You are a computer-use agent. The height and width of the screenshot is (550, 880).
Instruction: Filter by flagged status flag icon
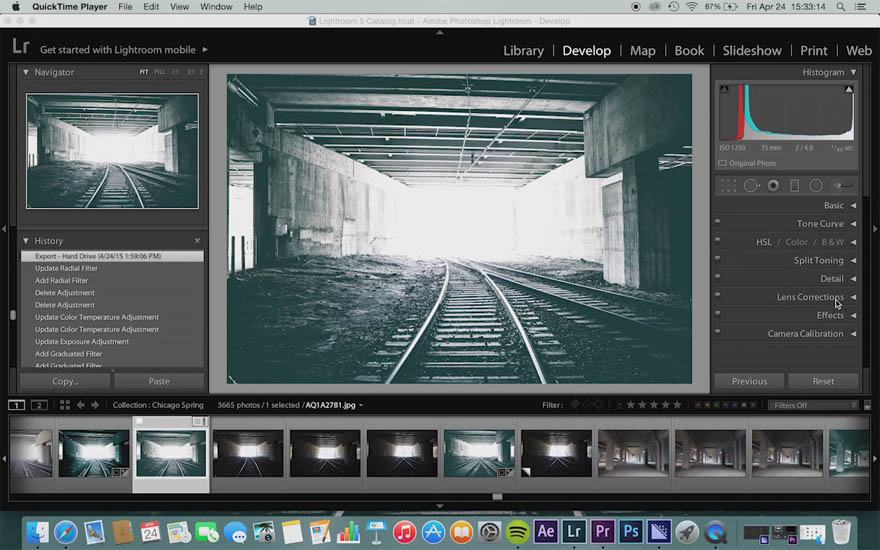coord(574,405)
